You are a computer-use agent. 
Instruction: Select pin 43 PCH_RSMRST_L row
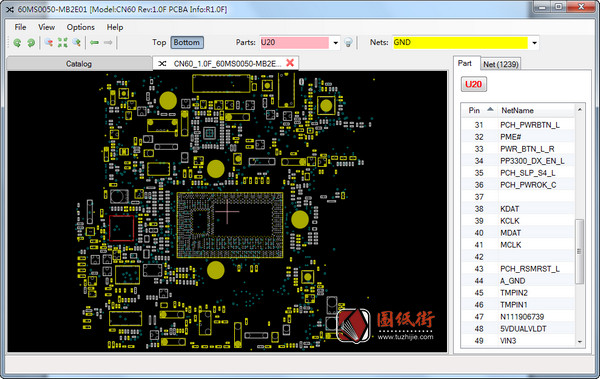coord(518,269)
